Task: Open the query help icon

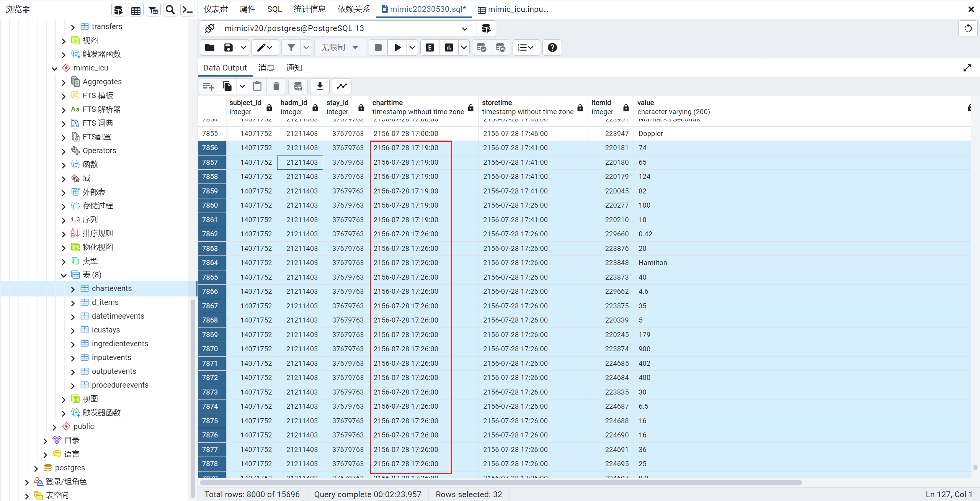Action: 552,47
